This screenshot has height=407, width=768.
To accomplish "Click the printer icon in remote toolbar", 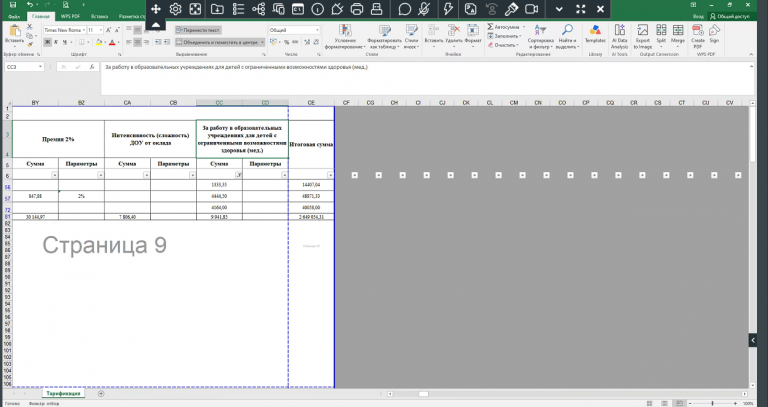I will [357, 9].
